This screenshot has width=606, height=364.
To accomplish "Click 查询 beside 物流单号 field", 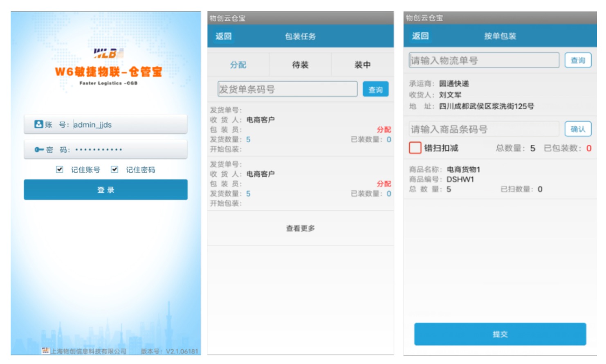I will 578,61.
